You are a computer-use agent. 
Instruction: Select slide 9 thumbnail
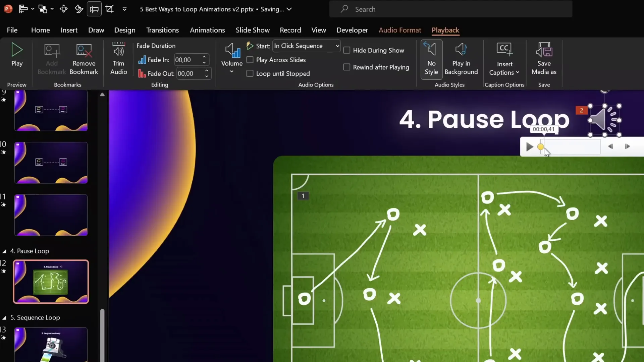point(51,110)
